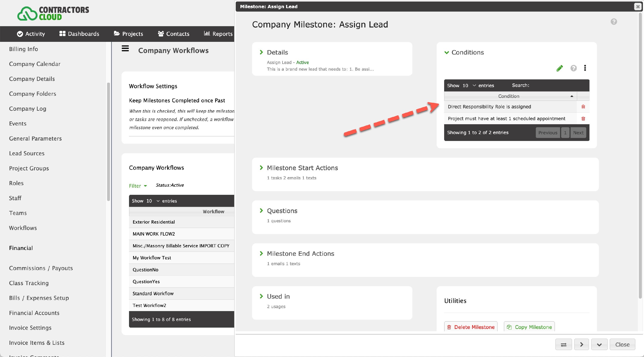Click the Contractors Cloud logo
The image size is (644, 357).
53,13
